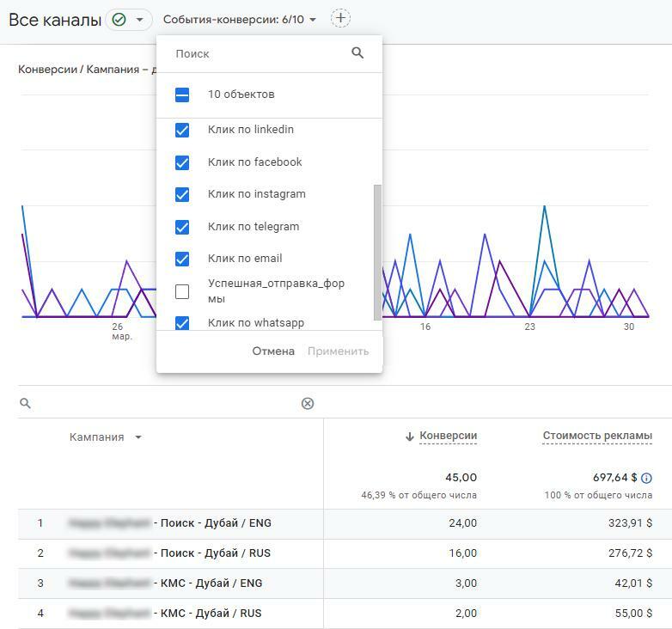Enable the Успешная_отправка_формы checkbox
Image resolution: width=672 pixels, height=629 pixels.
(182, 291)
